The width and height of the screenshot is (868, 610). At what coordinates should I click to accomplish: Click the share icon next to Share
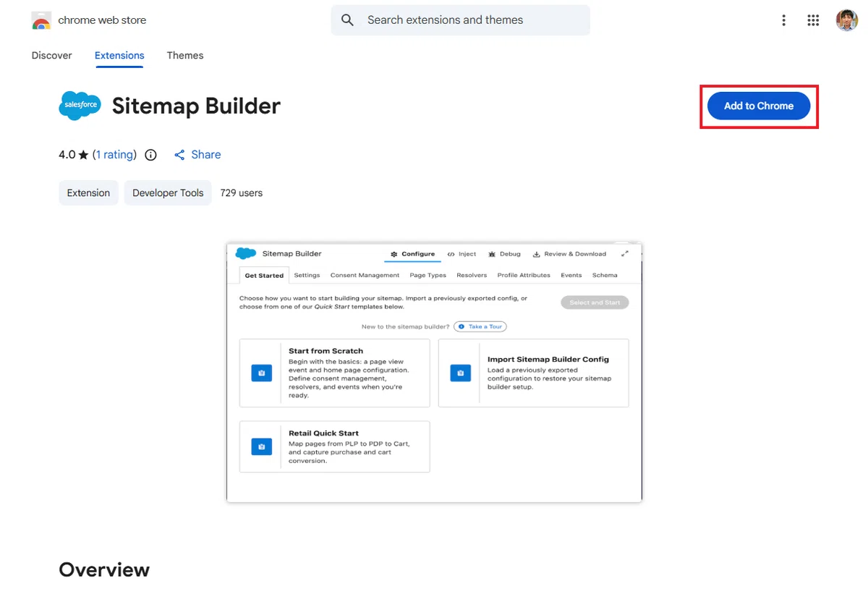coord(179,155)
